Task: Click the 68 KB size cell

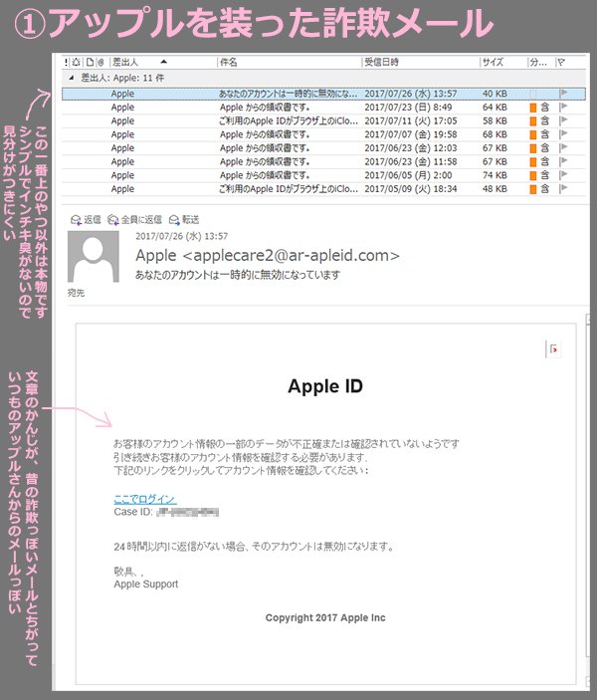Action: pos(495,134)
